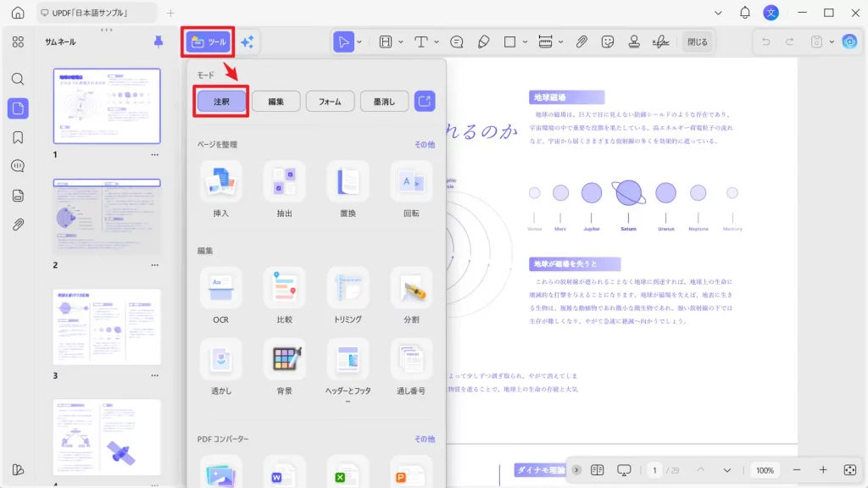Open その他 link under ページを整理

tap(425, 144)
